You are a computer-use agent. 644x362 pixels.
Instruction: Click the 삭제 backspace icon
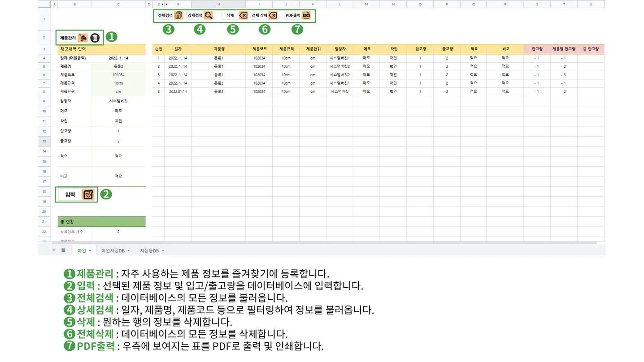[x=243, y=15]
